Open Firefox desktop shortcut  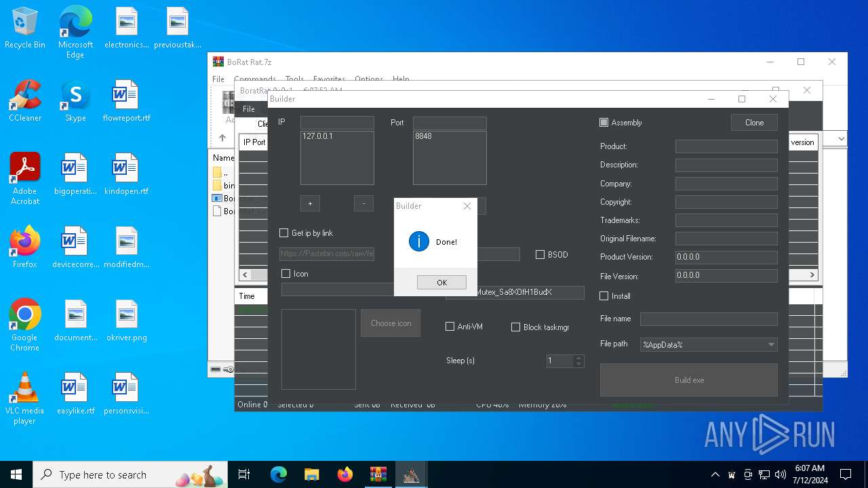tap(25, 248)
